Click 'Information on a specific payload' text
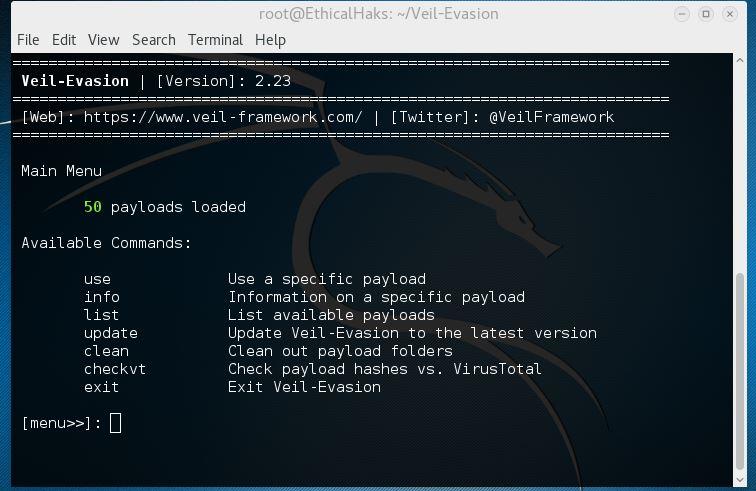This screenshot has height=491, width=756. 376,297
